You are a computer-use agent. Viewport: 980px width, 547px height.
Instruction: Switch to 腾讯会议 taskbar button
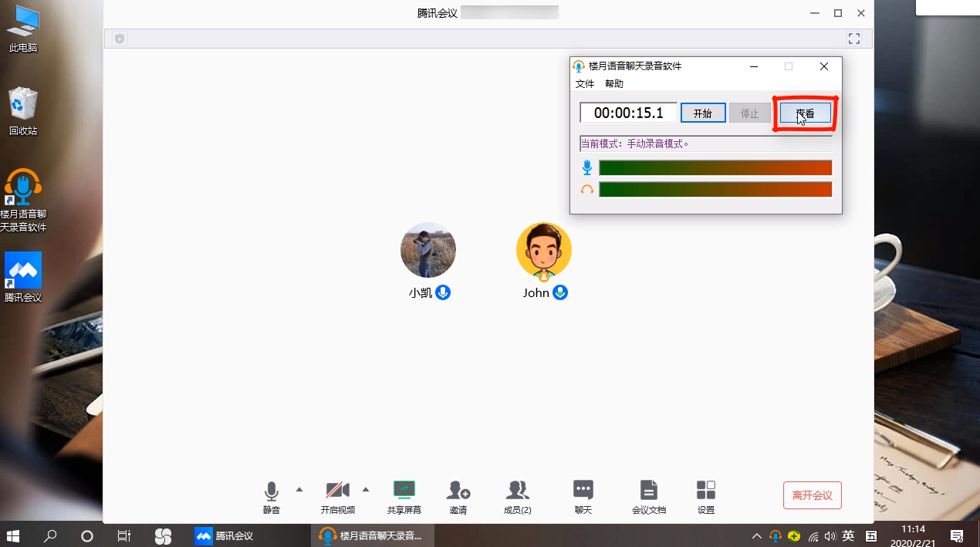coord(247,535)
